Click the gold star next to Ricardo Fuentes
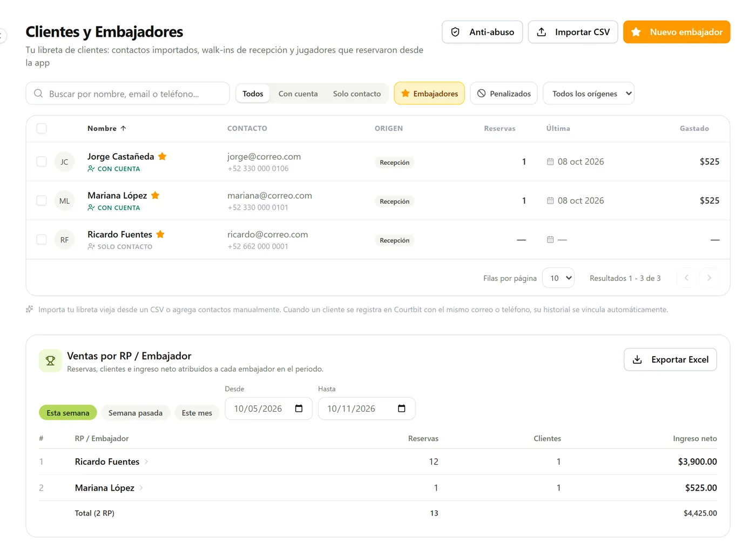 tap(160, 234)
